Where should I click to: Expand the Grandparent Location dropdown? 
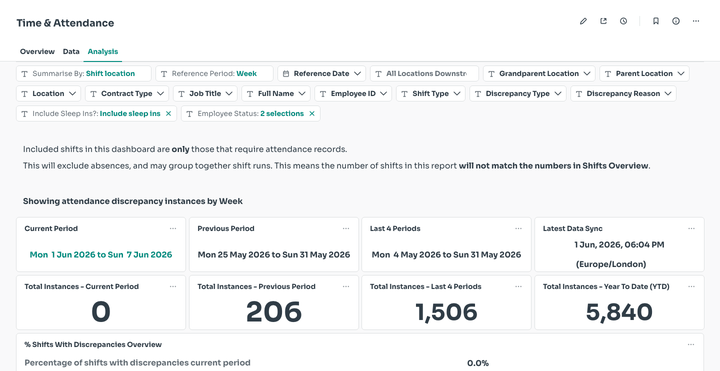click(x=539, y=73)
